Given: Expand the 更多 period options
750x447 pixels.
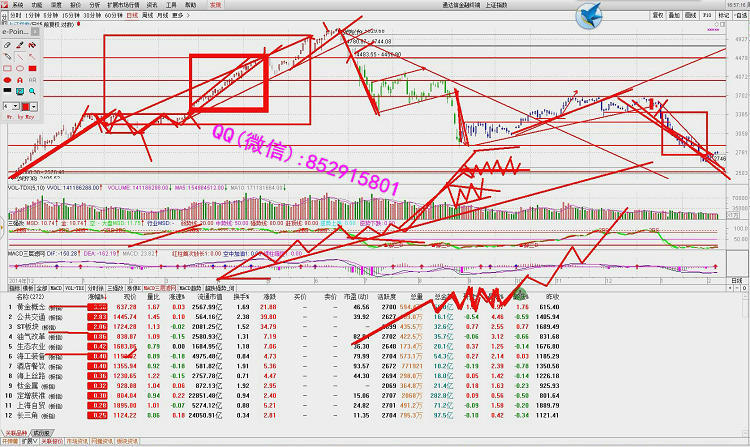Looking at the screenshot, I should tap(179, 17).
